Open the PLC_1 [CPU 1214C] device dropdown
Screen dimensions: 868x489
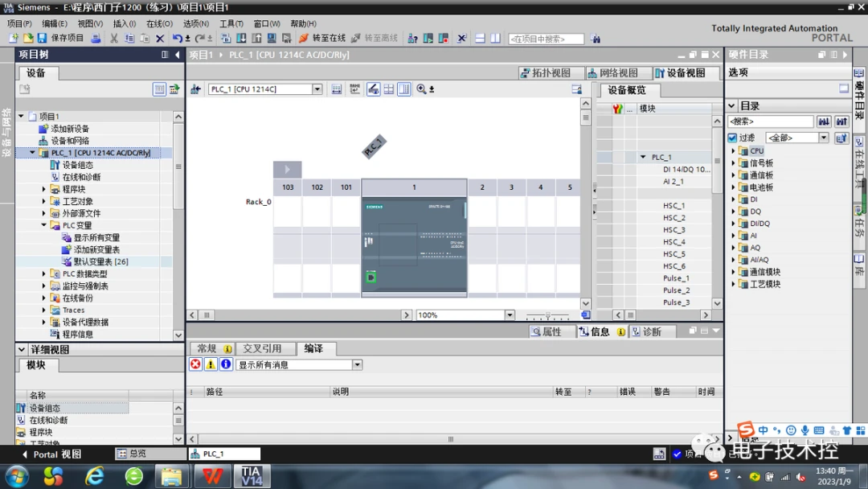pyautogui.click(x=317, y=89)
